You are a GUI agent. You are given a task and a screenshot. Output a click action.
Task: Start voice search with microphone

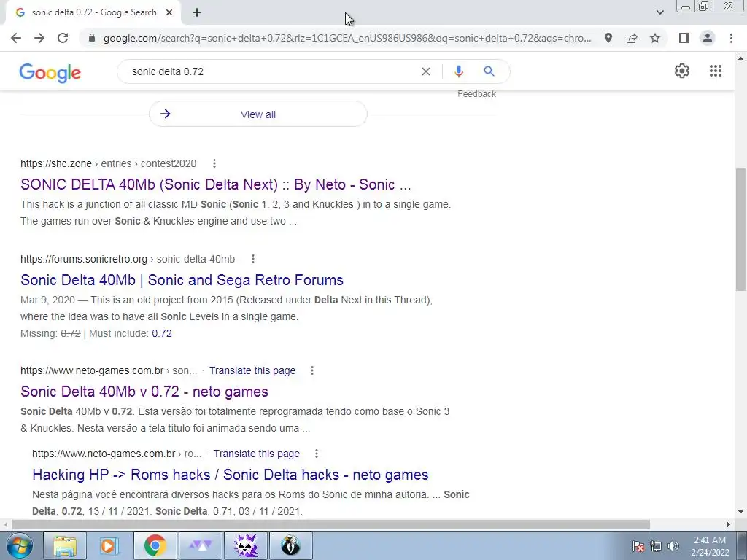coord(458,71)
